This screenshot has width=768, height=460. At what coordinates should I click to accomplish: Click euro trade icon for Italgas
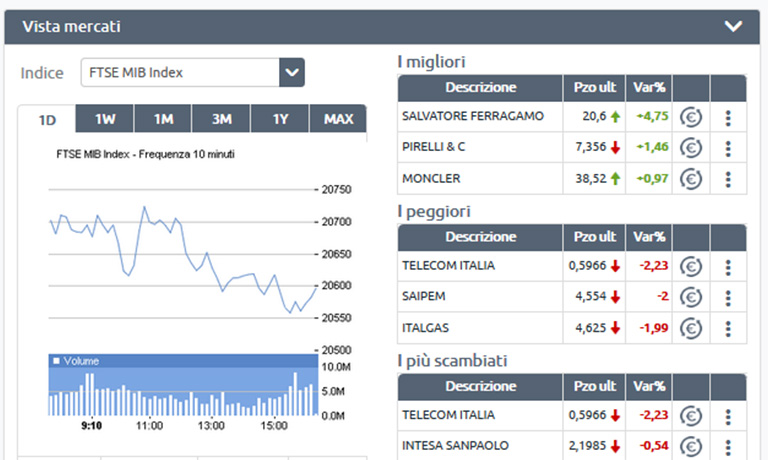[x=691, y=328]
